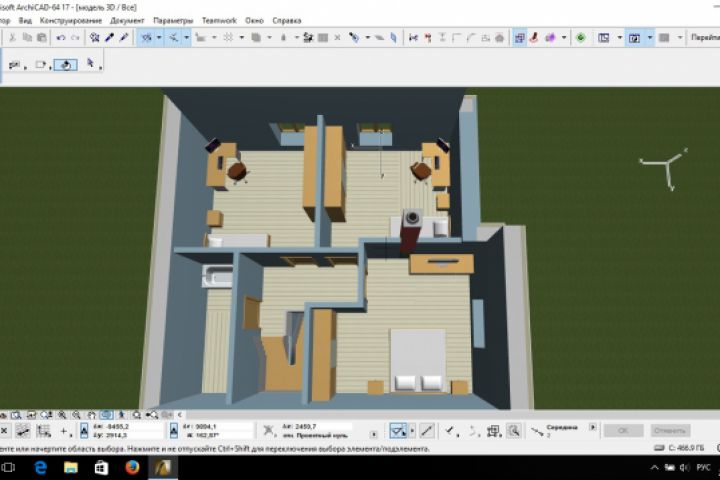Click the suspend groups icon

pos(308,38)
